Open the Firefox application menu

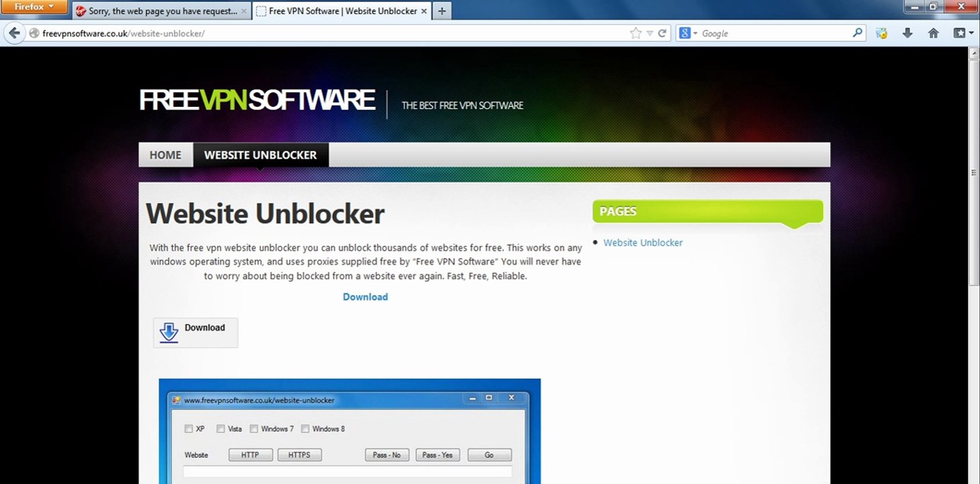click(x=34, y=7)
